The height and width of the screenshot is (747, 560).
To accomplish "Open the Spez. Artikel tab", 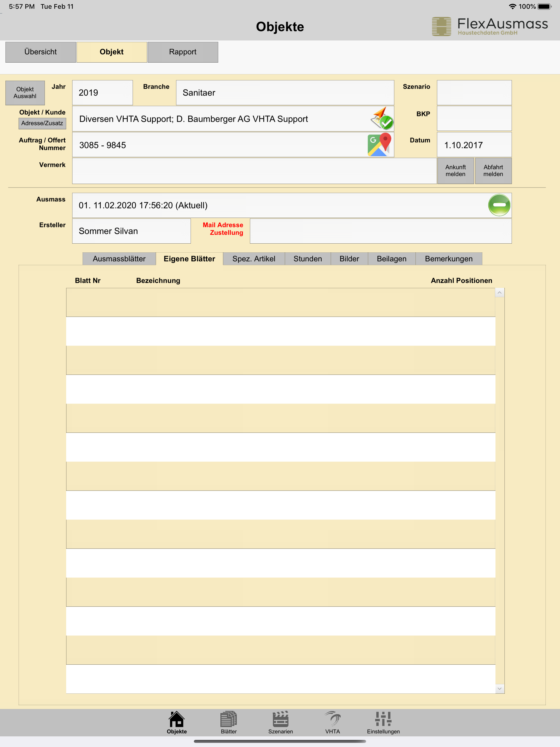I will (254, 259).
